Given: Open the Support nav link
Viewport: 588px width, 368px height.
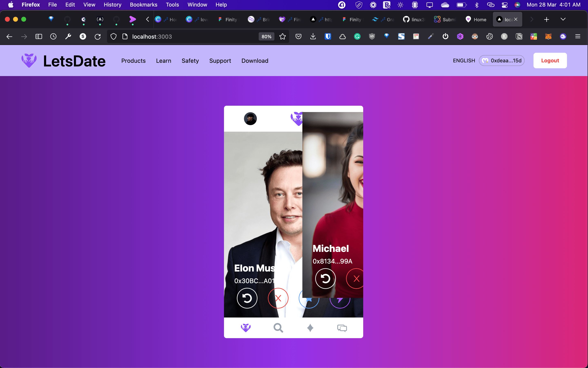Looking at the screenshot, I should (x=220, y=61).
